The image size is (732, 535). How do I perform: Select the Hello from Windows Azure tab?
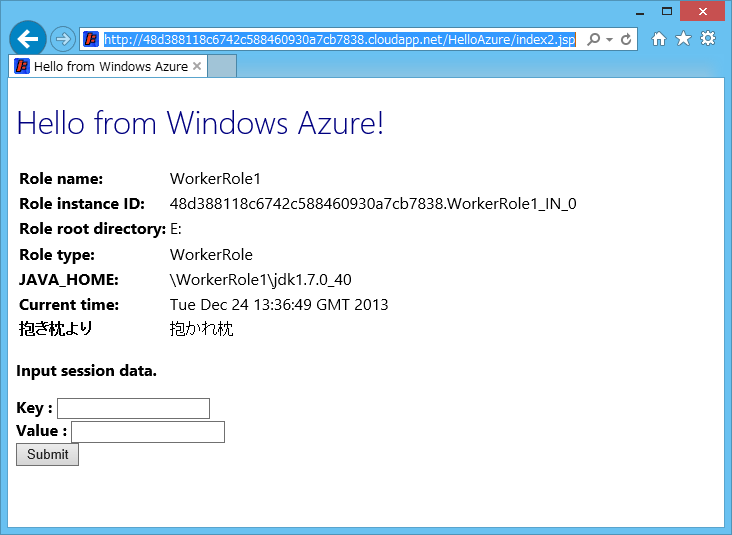click(x=108, y=66)
